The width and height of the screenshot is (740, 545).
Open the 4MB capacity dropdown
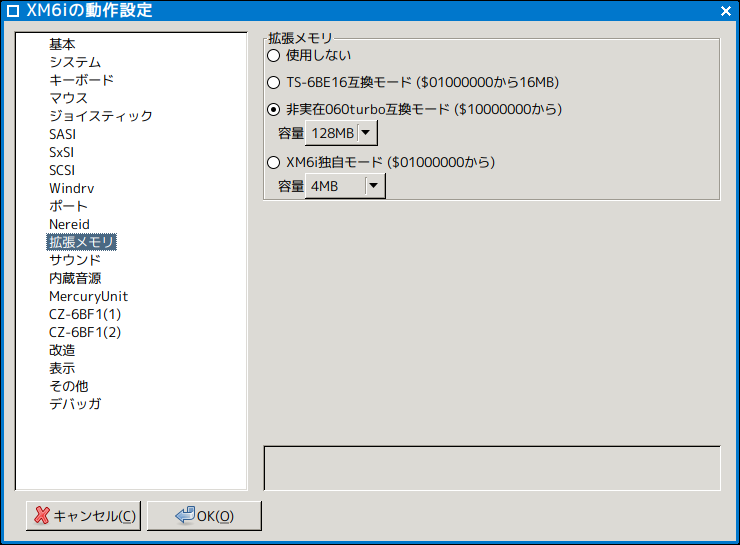coord(345,186)
